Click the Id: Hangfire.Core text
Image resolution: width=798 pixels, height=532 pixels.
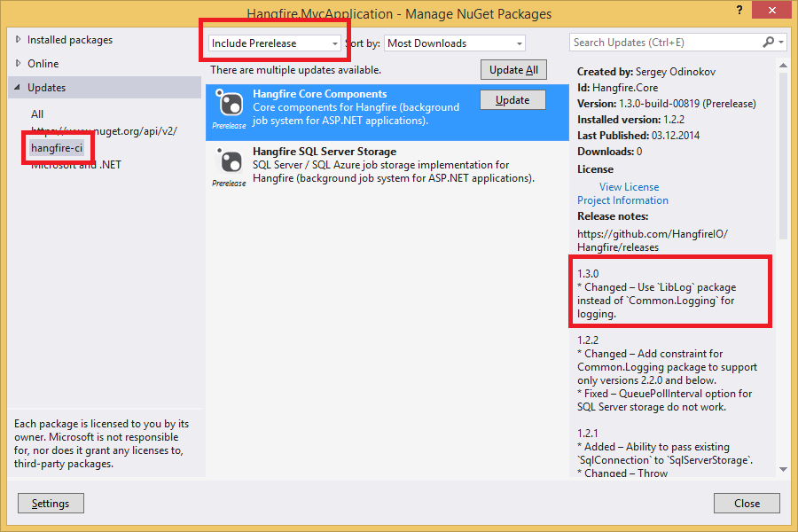click(617, 88)
